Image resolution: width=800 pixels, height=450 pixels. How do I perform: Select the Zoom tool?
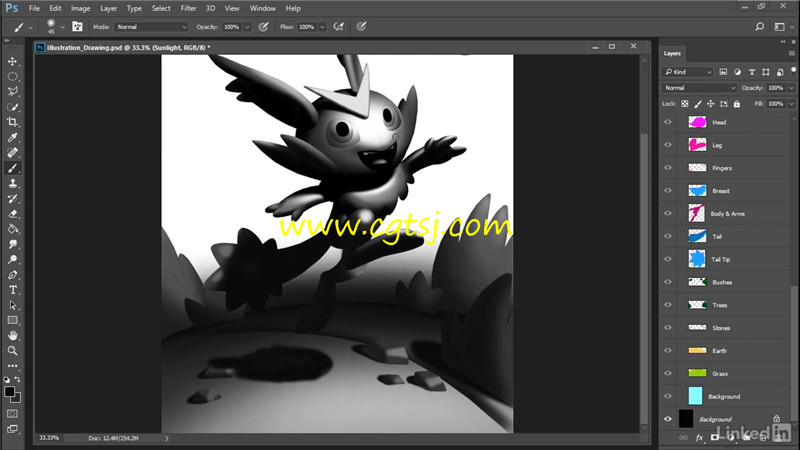(12, 351)
